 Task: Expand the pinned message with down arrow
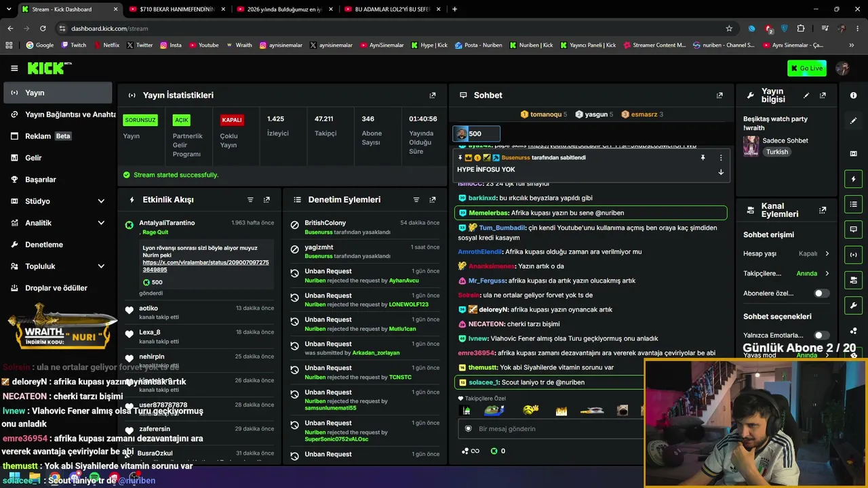721,172
